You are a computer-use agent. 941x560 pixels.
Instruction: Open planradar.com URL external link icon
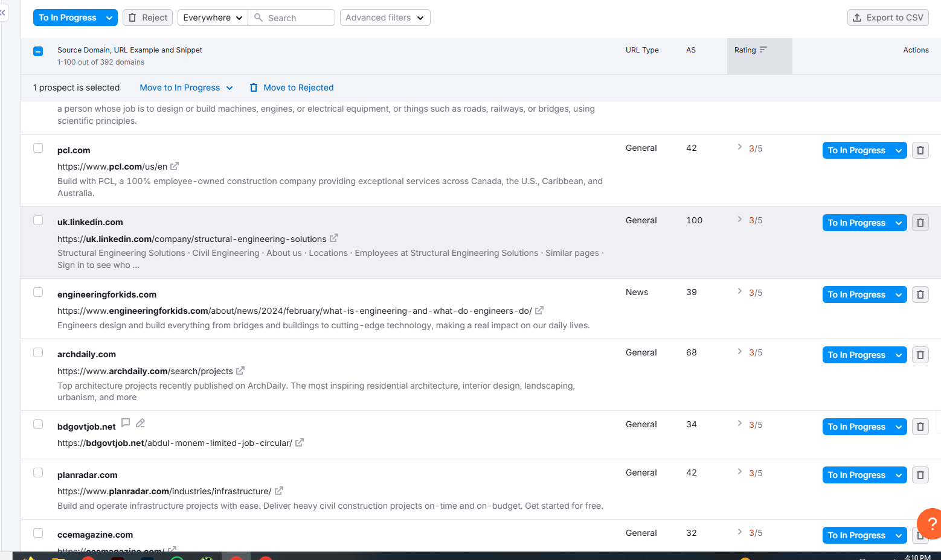[279, 491]
